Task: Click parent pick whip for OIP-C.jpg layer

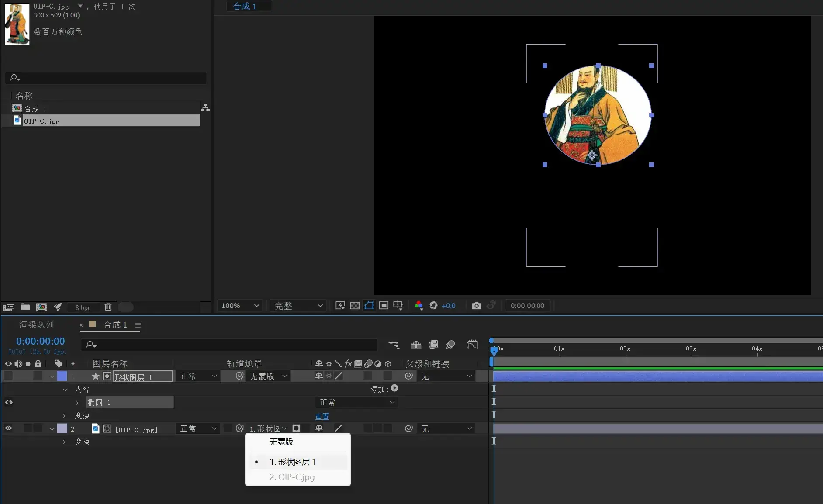Action: tap(409, 428)
